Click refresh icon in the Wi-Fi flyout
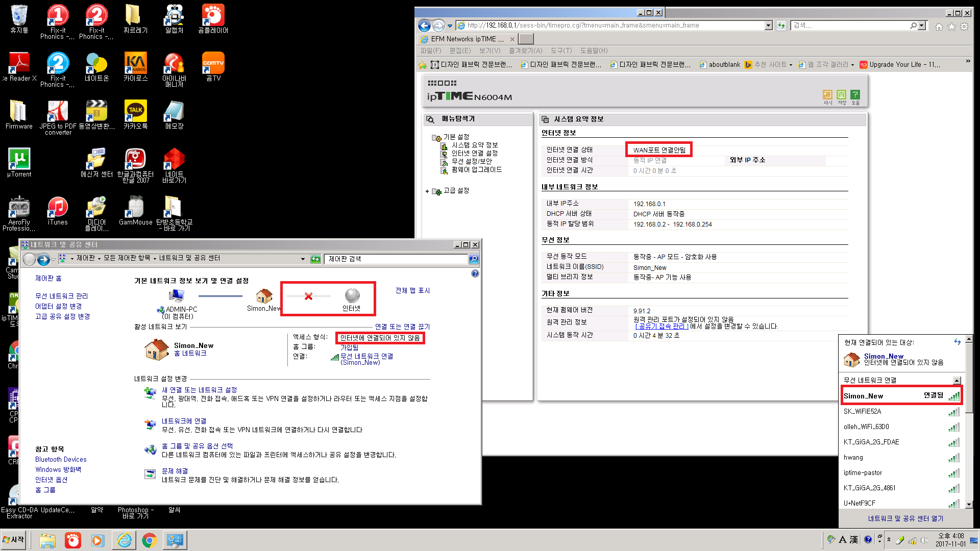The image size is (980, 551). click(x=957, y=342)
